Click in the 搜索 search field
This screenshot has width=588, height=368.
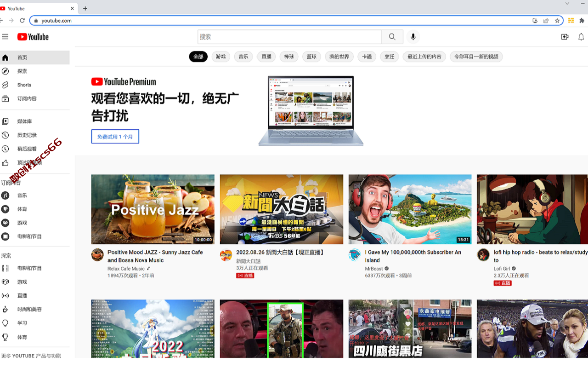290,37
